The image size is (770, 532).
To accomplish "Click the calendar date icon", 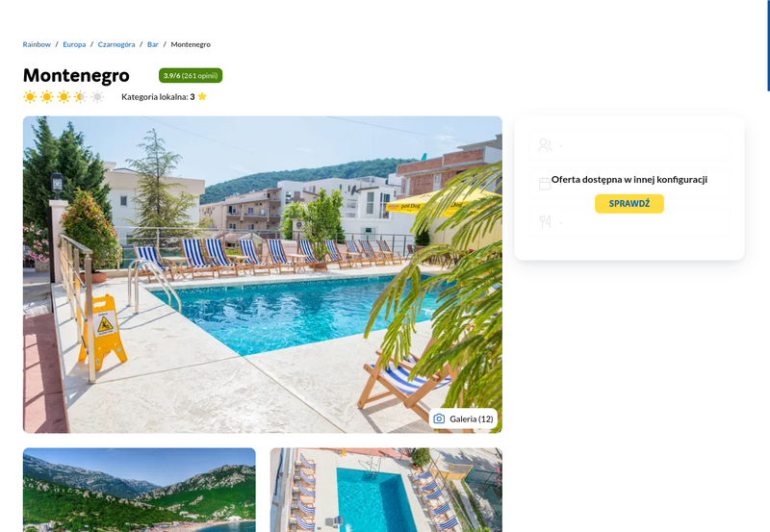I will pos(545,184).
